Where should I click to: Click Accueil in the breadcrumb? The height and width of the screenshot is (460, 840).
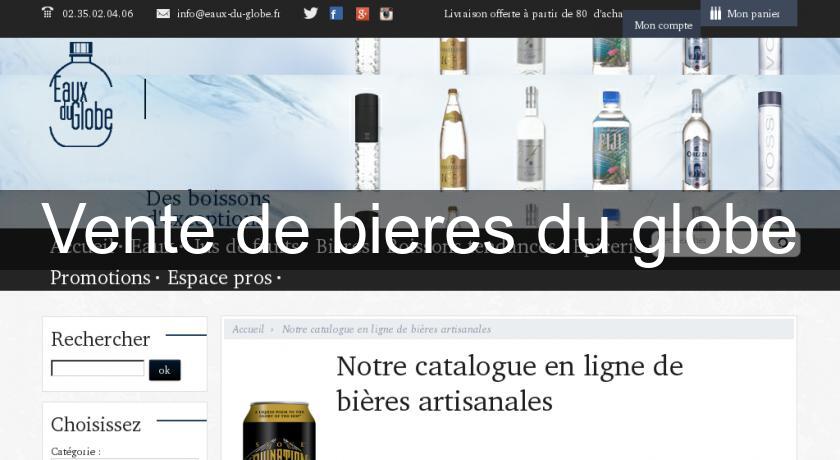click(x=248, y=329)
